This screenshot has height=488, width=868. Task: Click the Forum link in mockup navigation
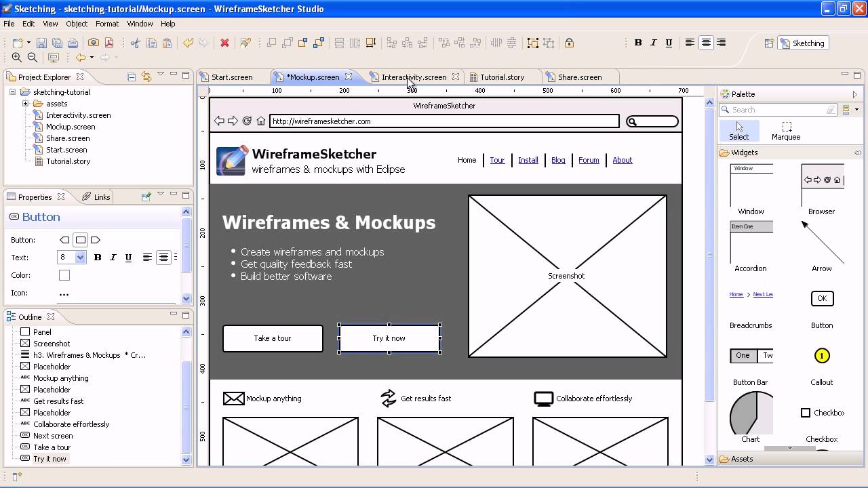tap(589, 160)
